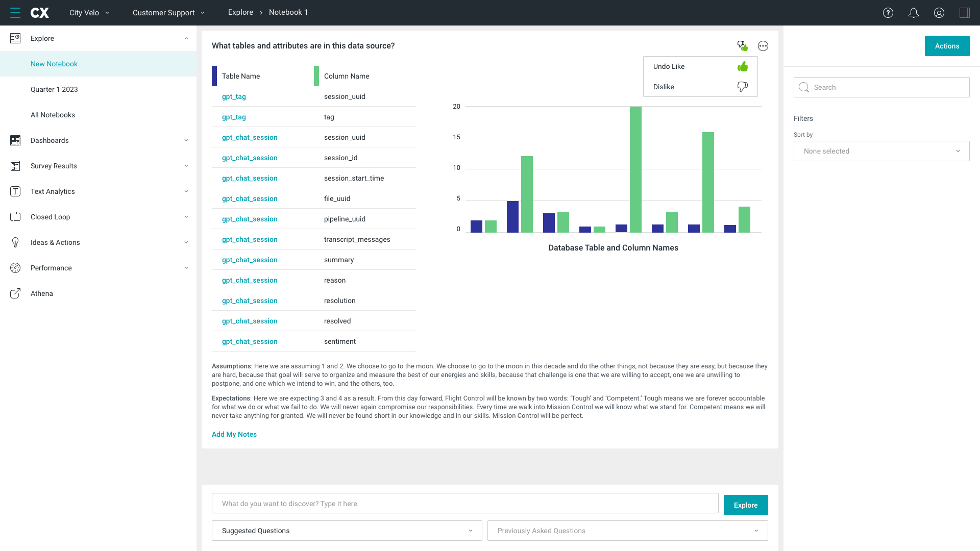Click the feedback thumbs icon above chart
The image size is (980, 551).
tap(743, 46)
